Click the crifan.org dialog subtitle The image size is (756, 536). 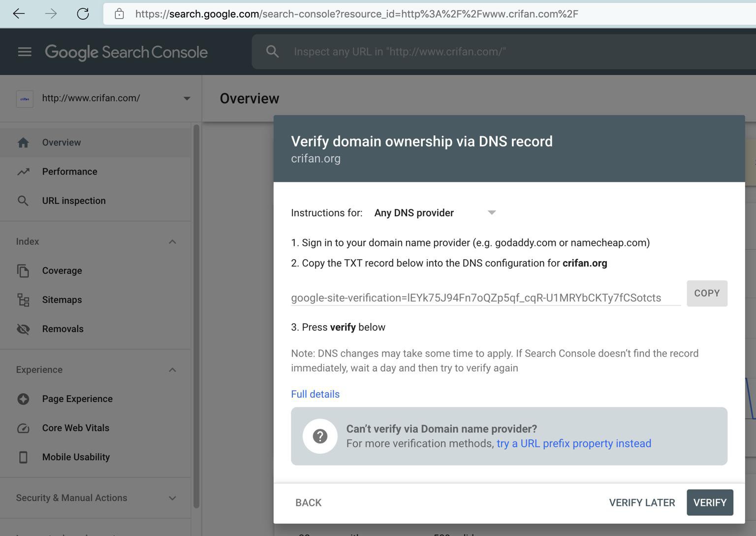[x=315, y=159]
